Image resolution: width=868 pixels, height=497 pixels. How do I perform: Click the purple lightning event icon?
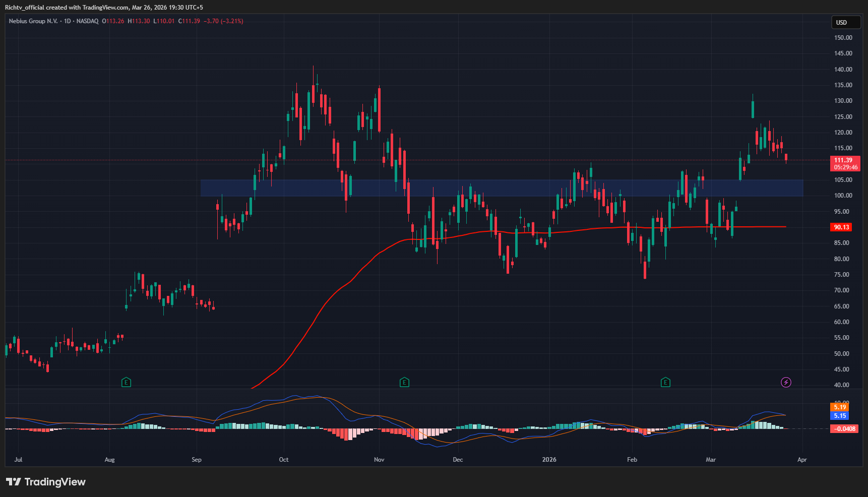click(786, 382)
